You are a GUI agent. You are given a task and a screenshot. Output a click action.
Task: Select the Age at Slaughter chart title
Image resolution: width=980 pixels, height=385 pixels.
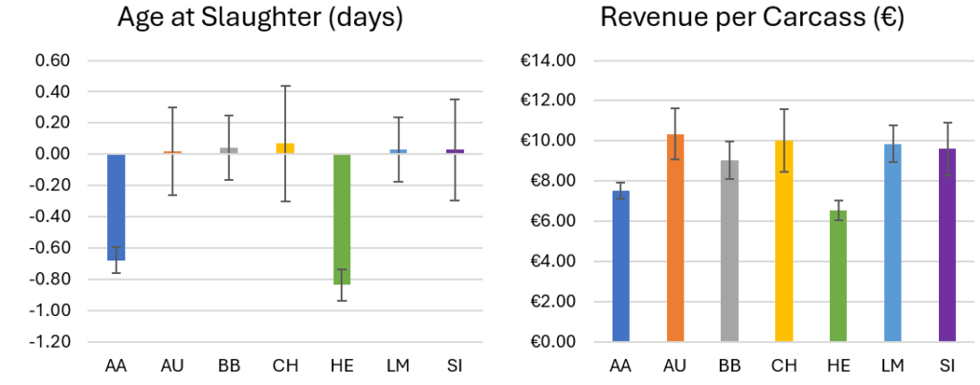point(258,17)
